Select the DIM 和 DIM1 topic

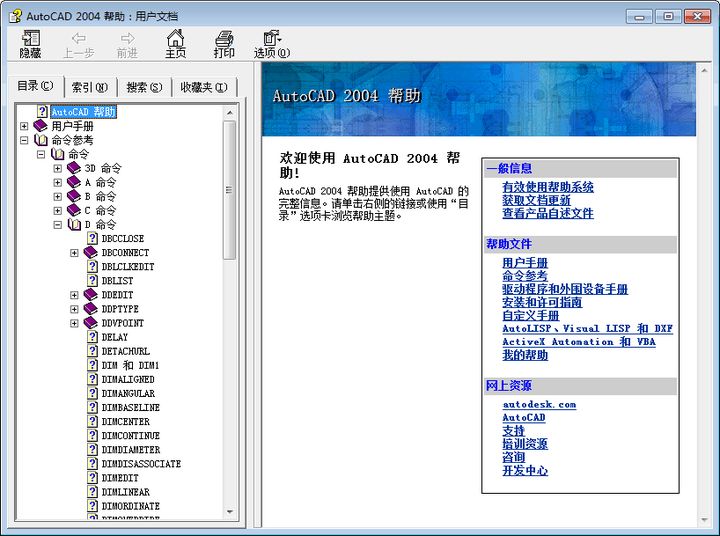click(x=130, y=365)
